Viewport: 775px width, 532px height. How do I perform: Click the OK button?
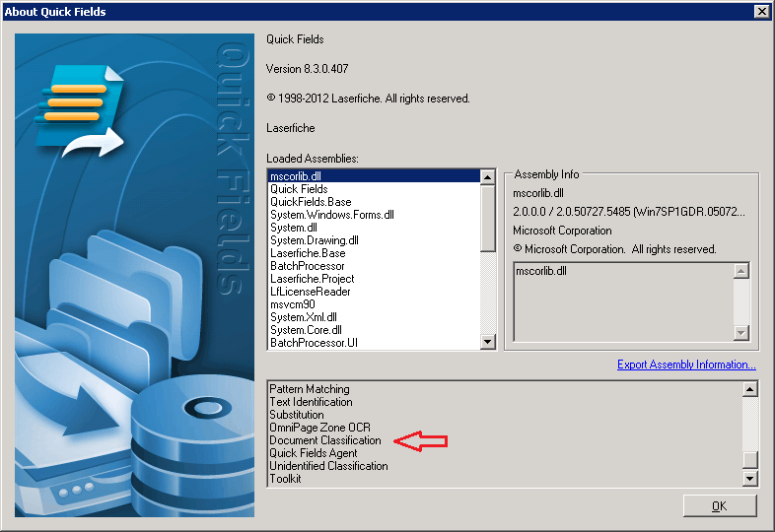[720, 505]
